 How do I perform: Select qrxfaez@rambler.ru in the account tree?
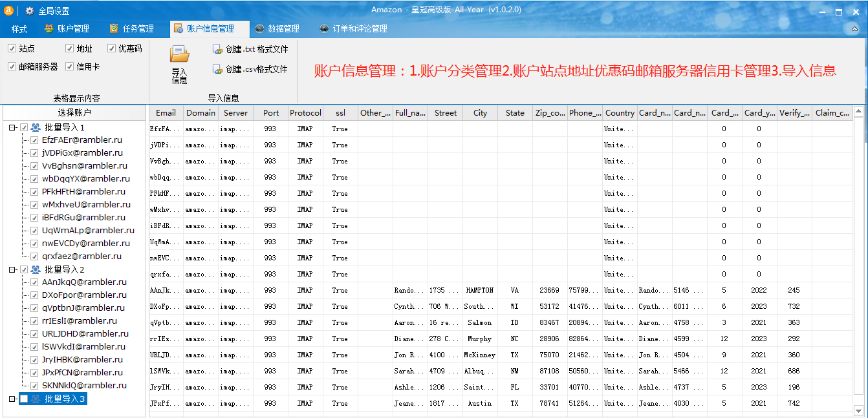point(81,256)
